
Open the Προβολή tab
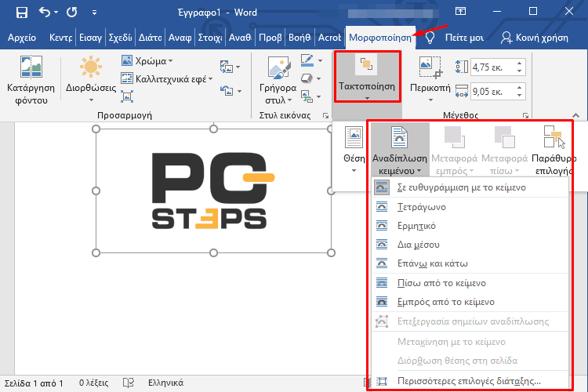[270, 38]
